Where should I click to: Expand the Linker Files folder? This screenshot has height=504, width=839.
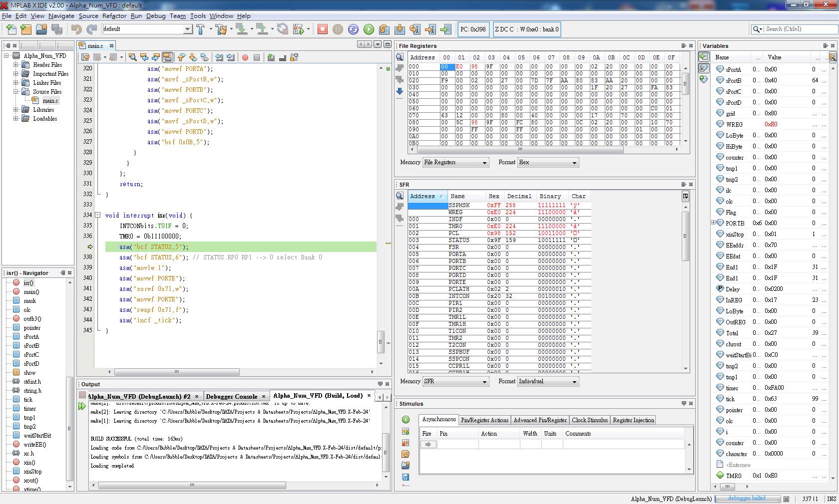coord(15,83)
